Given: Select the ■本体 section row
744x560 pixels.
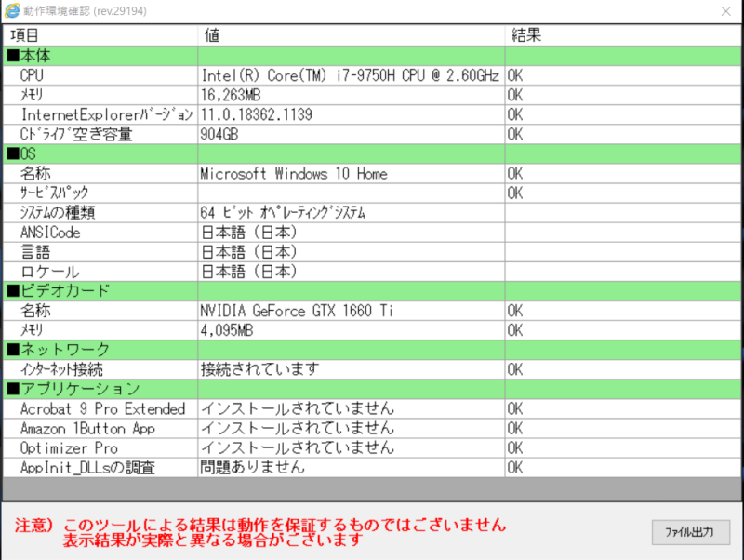Looking at the screenshot, I should (x=371, y=56).
